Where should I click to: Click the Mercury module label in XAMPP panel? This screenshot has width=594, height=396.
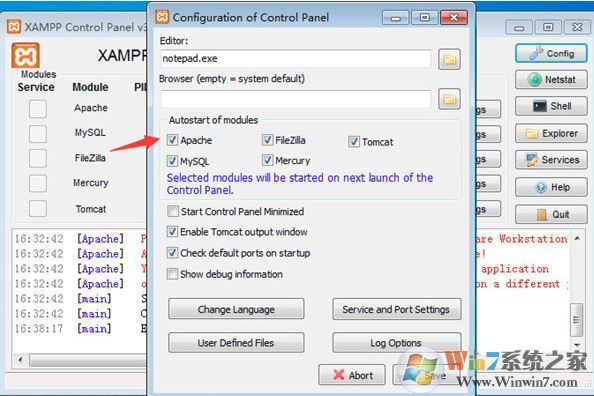91,183
